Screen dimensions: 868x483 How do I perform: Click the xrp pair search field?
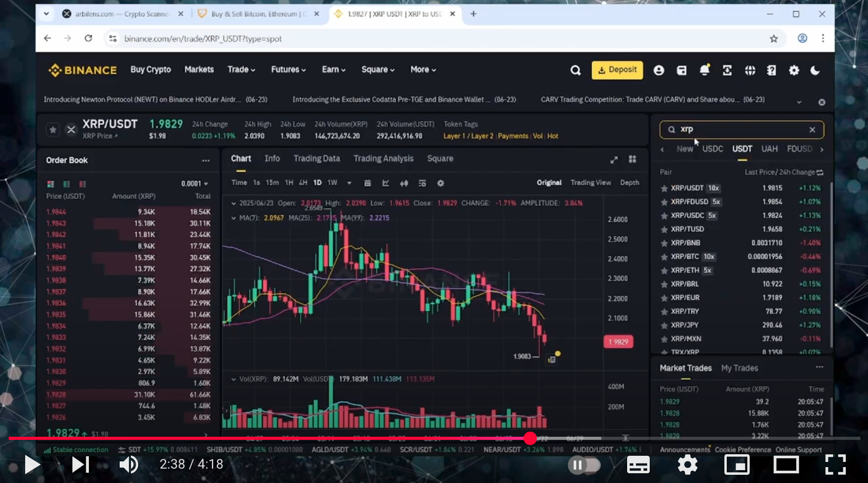click(742, 130)
